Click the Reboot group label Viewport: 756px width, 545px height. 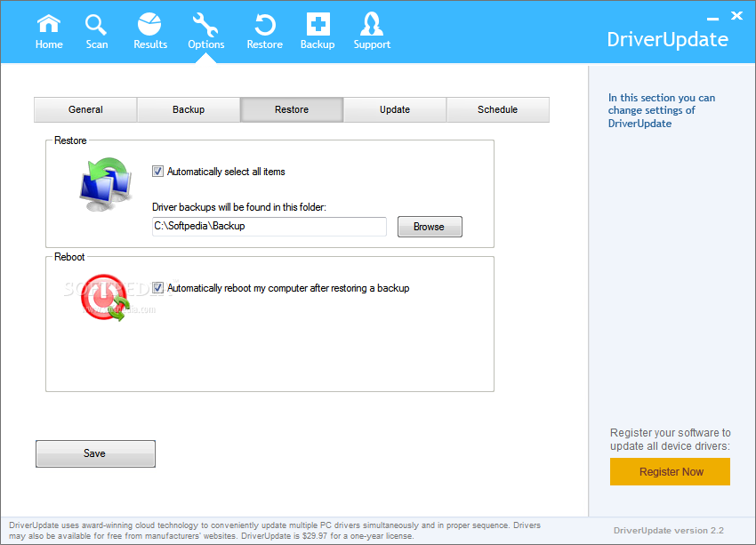(69, 257)
